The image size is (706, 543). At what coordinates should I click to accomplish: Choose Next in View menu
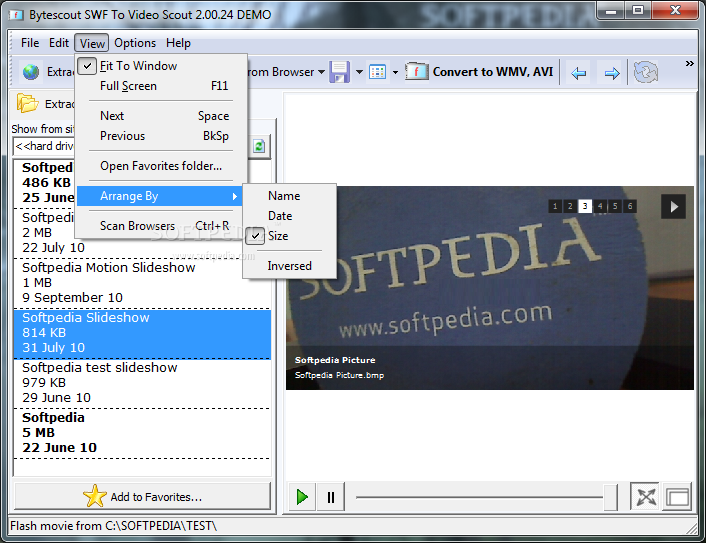162,116
